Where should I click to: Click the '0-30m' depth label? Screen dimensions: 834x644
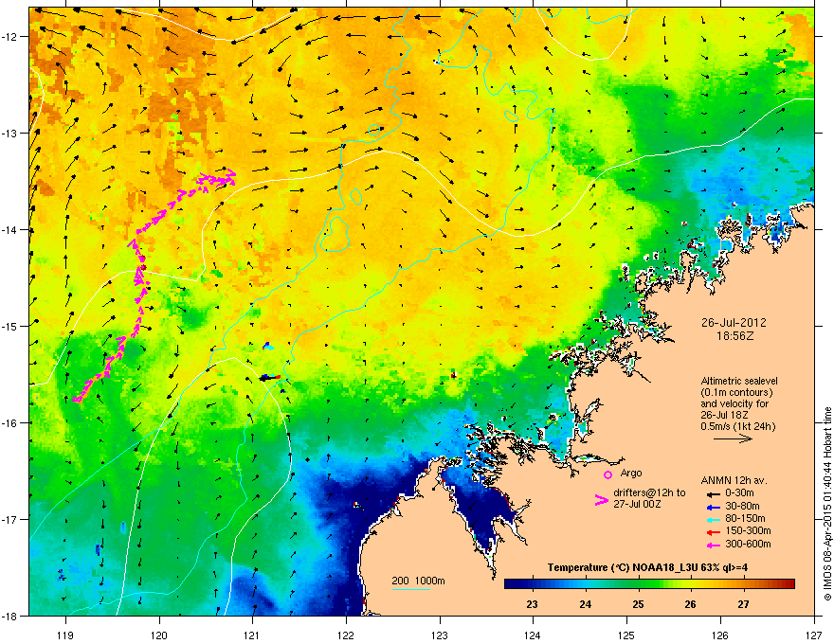(x=739, y=493)
